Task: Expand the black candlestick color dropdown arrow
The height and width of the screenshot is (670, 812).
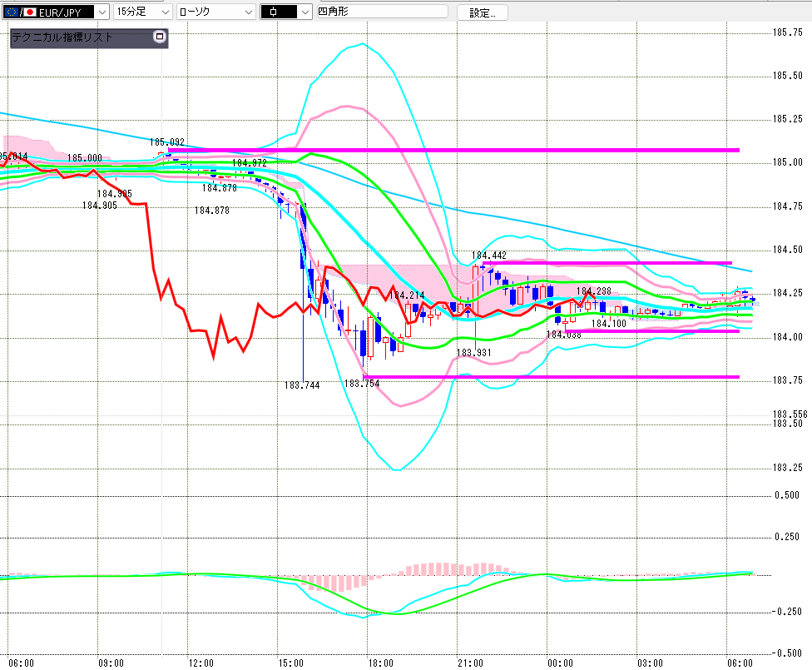Action: [x=305, y=12]
